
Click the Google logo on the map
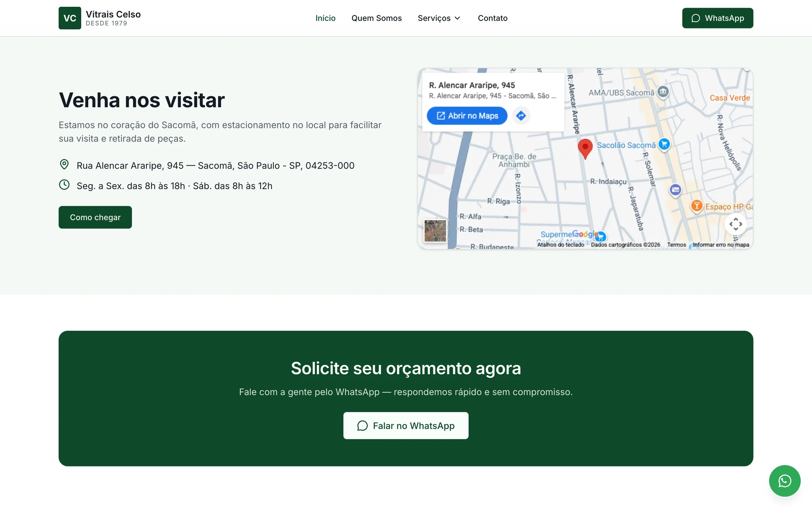coord(585,234)
